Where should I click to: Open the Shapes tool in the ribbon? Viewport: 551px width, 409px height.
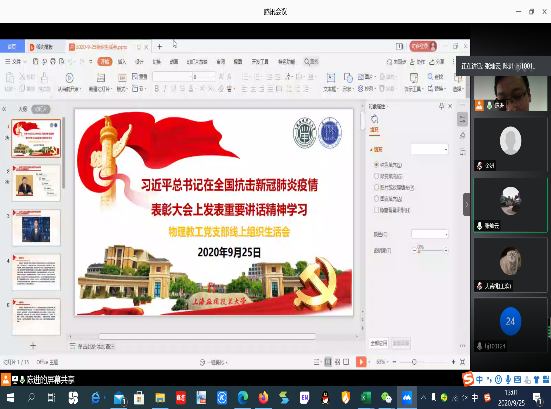[348, 82]
